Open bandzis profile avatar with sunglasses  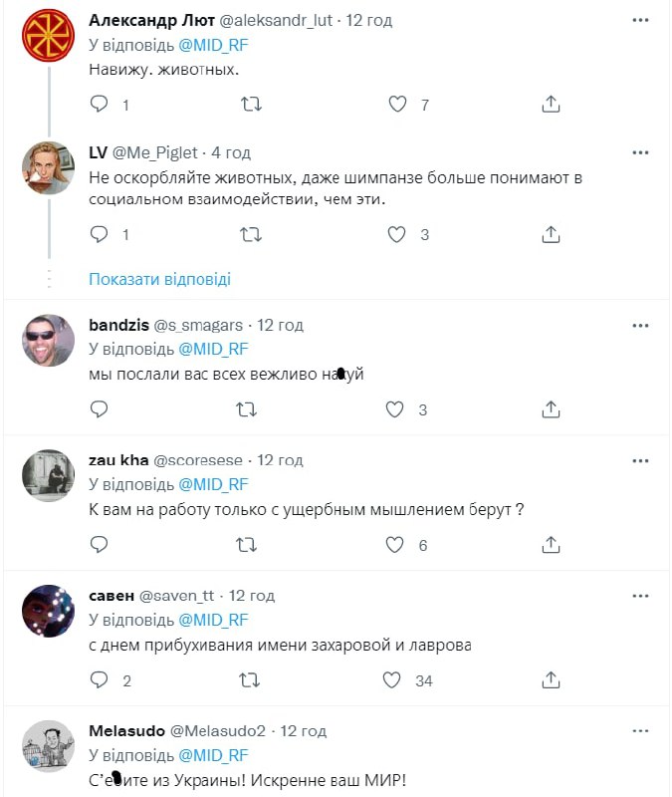(49, 341)
